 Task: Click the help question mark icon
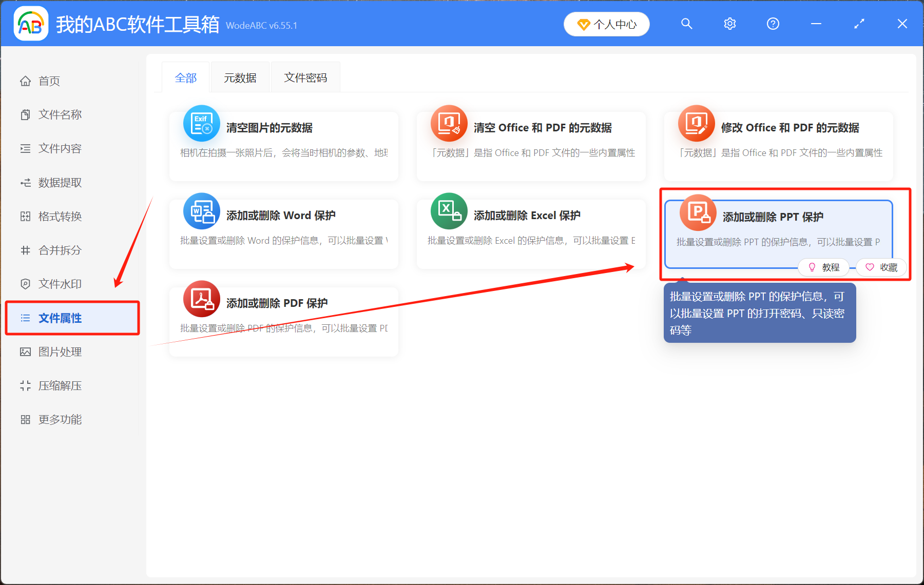[773, 24]
